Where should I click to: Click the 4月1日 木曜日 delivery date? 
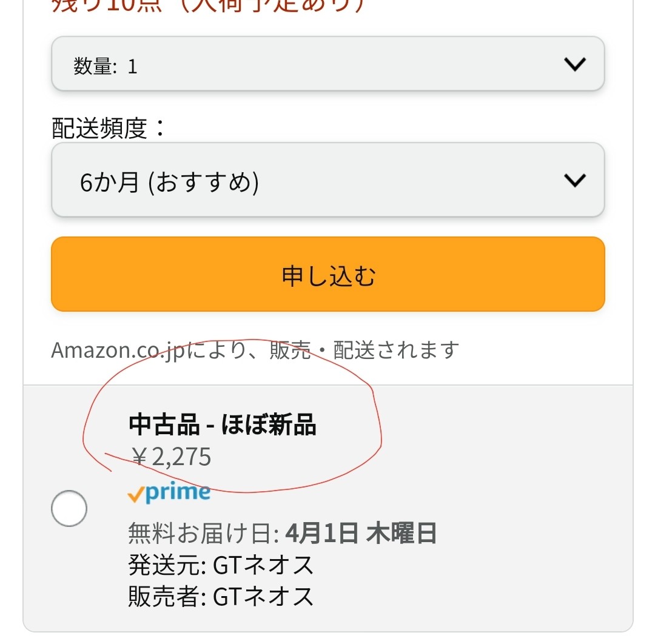click(361, 533)
